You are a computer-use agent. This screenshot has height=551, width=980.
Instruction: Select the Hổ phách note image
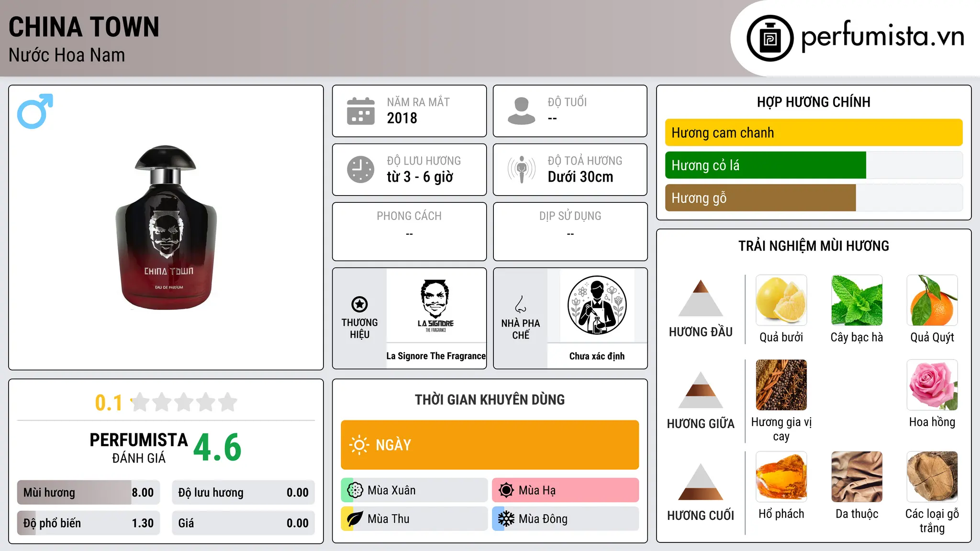[781, 477]
